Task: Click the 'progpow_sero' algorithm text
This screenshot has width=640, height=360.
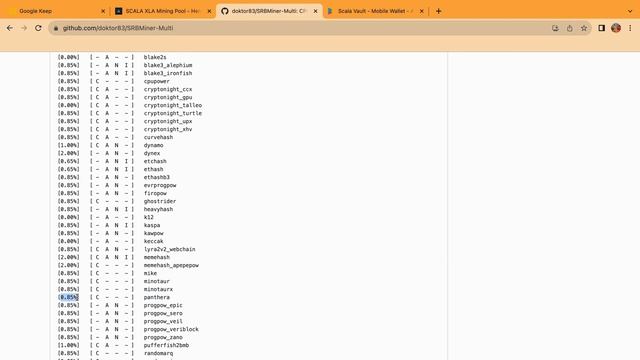Action: pos(163,313)
